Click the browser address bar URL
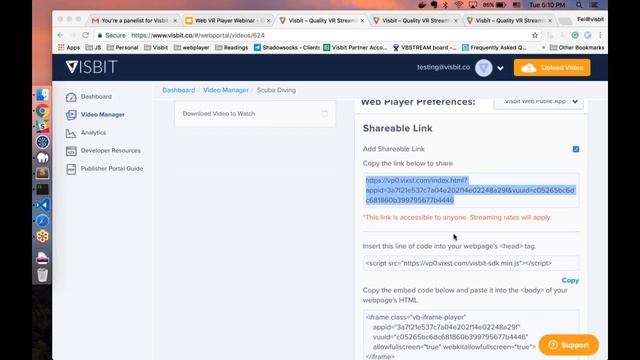Image resolution: width=640 pixels, height=360 pixels. point(198,36)
